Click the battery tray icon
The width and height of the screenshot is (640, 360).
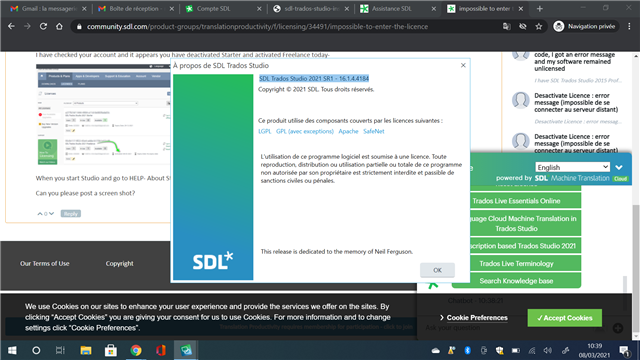pyautogui.click(x=516, y=351)
